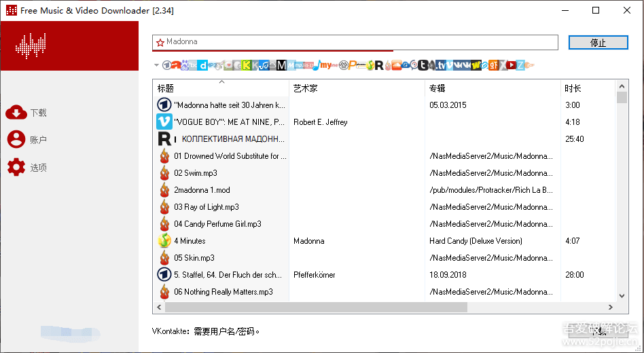
Task: Open 下载 downloads section in sidebar
Action: [26, 113]
